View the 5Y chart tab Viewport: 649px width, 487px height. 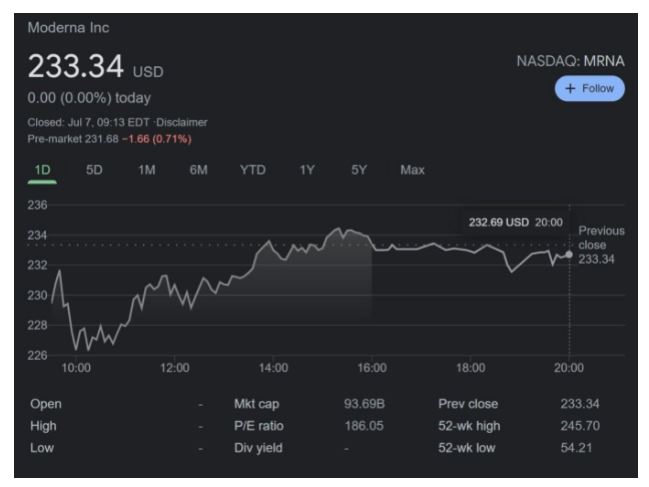[359, 170]
